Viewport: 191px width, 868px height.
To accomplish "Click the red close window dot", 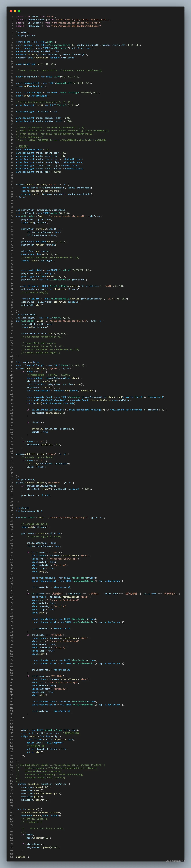I will (x=11, y=11).
